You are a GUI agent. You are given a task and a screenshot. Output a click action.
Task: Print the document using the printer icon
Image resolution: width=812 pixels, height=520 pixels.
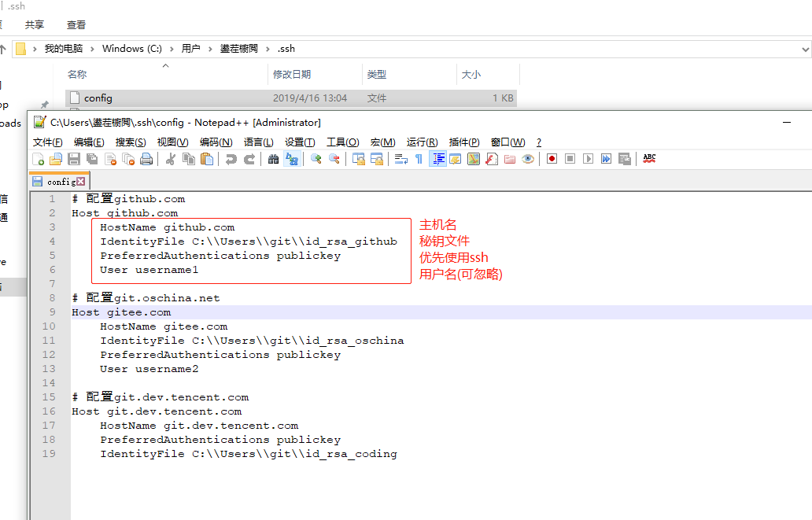(x=146, y=159)
